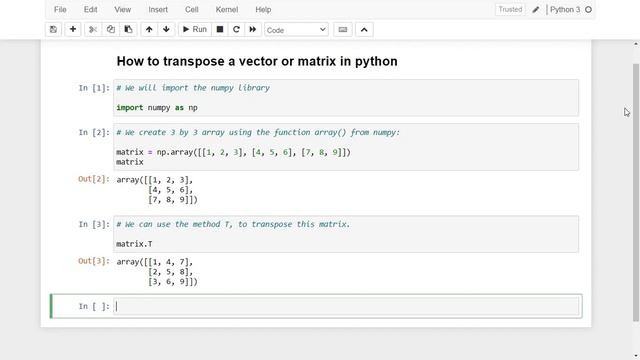Click the Out[3] output prompt

pyautogui.click(x=94, y=261)
